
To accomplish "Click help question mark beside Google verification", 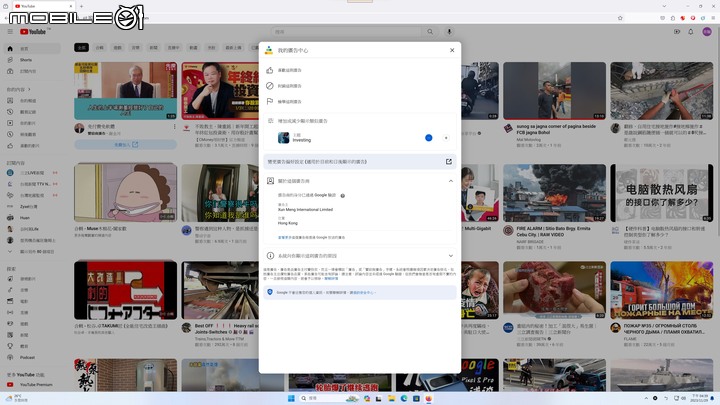I will [x=343, y=196].
